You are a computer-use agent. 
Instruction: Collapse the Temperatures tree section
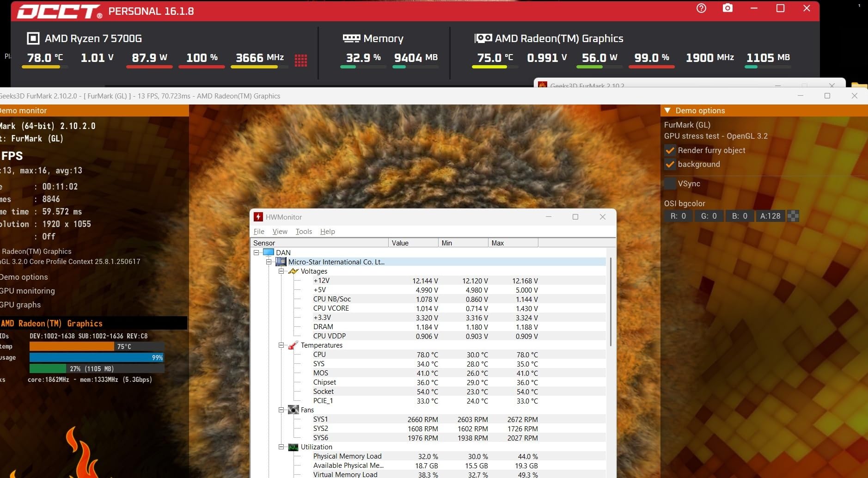click(x=281, y=345)
